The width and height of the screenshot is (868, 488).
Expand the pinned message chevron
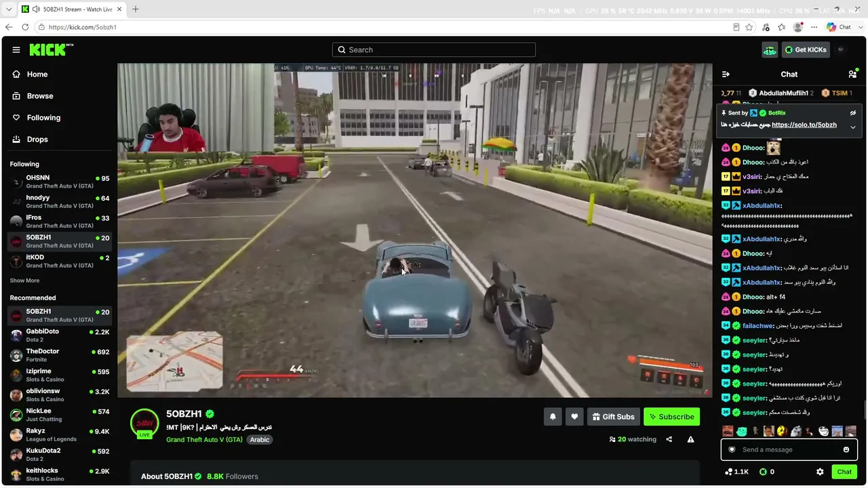[x=853, y=127]
